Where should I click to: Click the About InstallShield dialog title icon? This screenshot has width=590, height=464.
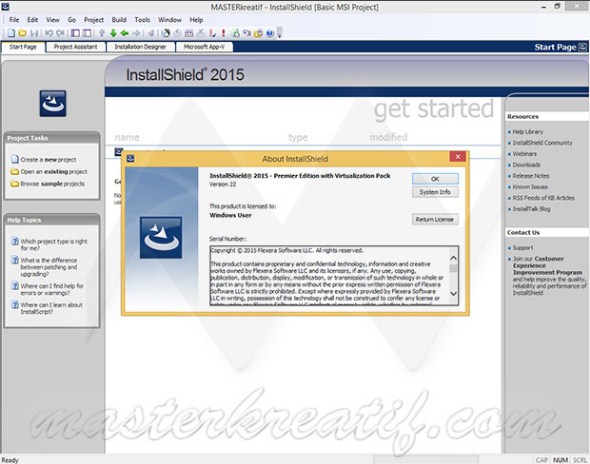[x=131, y=158]
